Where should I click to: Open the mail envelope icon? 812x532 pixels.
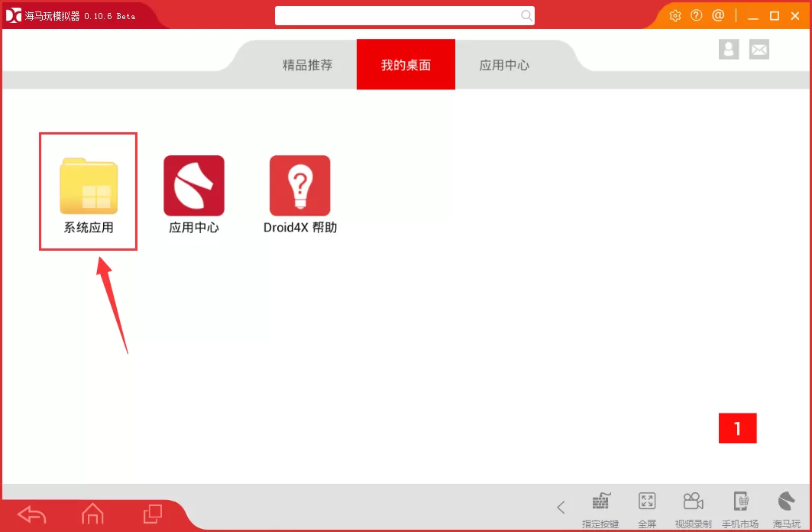pyautogui.click(x=759, y=49)
